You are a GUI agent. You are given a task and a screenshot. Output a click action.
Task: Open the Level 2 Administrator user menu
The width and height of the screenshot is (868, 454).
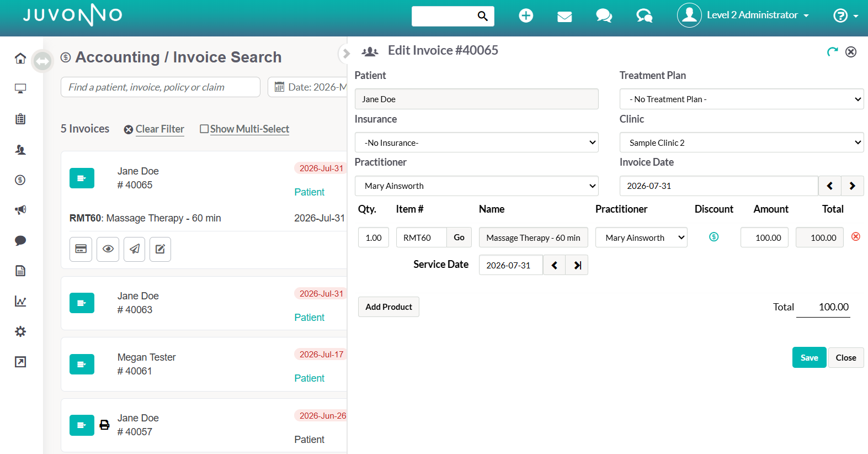coord(743,15)
